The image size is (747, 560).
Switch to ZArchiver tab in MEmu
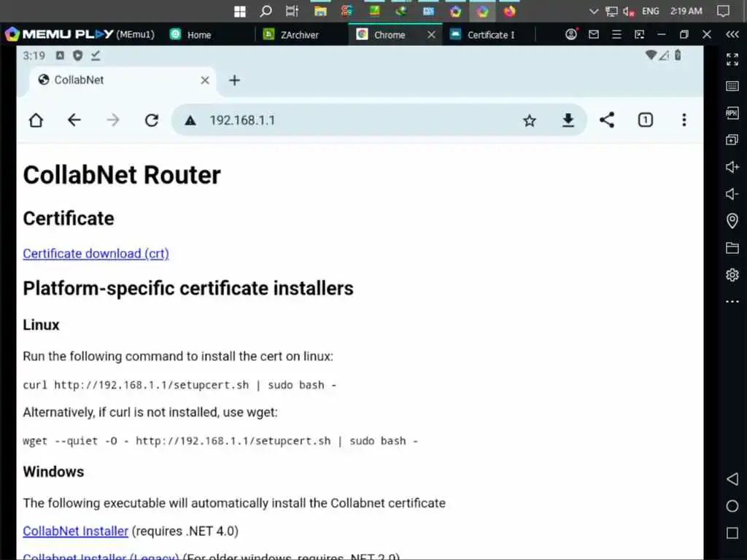pos(299,35)
